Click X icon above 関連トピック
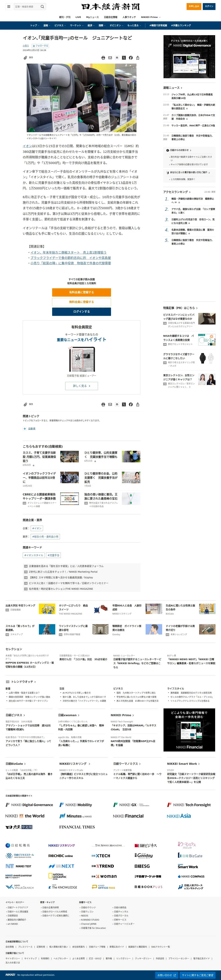The width and height of the screenshot is (221, 980). coord(124,404)
